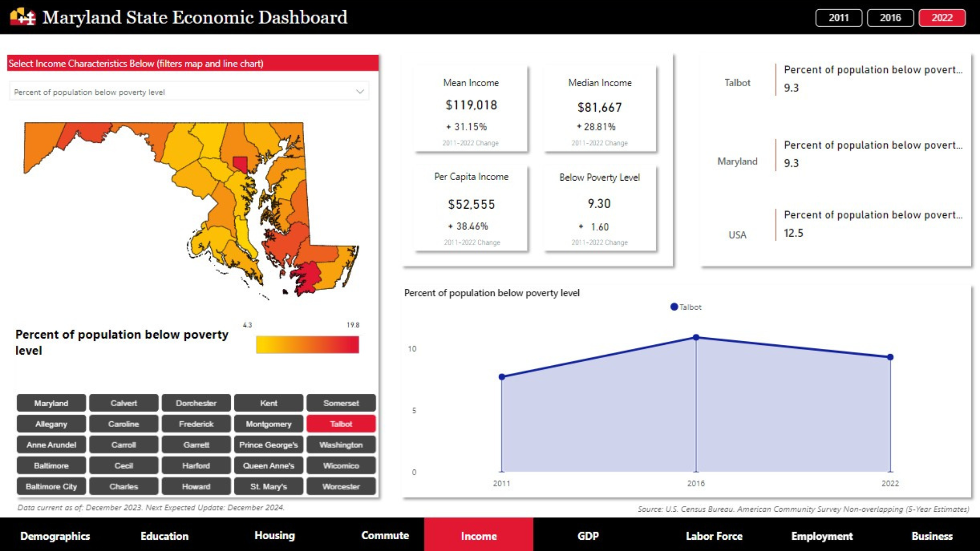Go to the Demographics tab
The width and height of the screenshot is (980, 551).
55,536
